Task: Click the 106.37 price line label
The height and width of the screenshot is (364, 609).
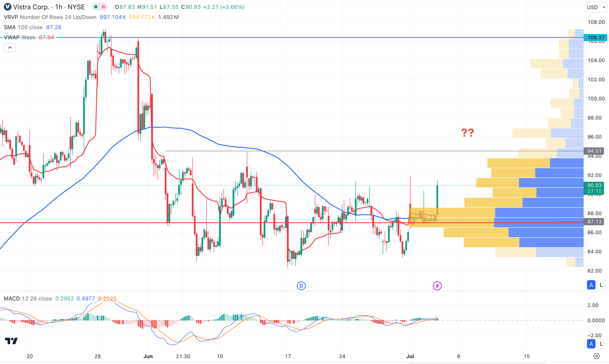Action: coord(595,37)
